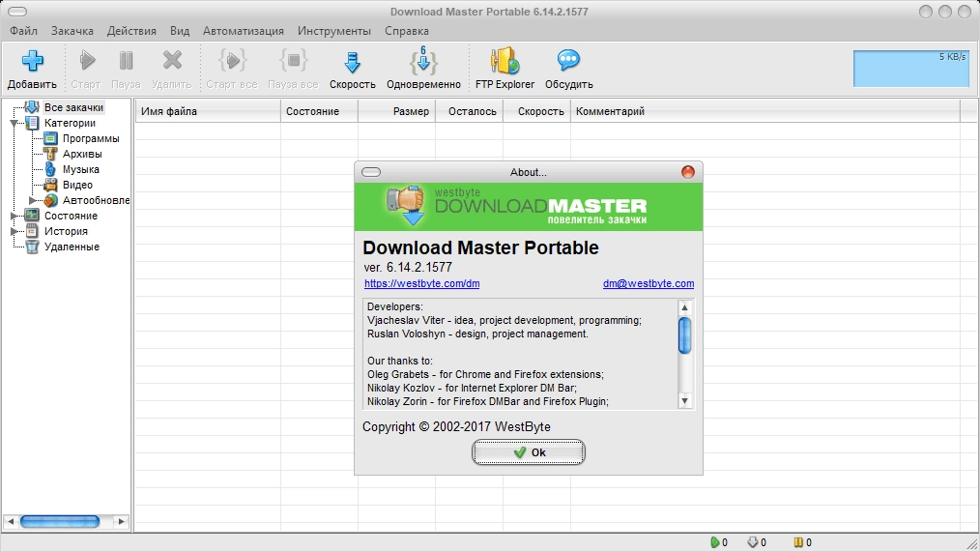The height and width of the screenshot is (552, 980).
Task: Click the 'Vjacheslav Viter' developer line
Action: pos(504,320)
